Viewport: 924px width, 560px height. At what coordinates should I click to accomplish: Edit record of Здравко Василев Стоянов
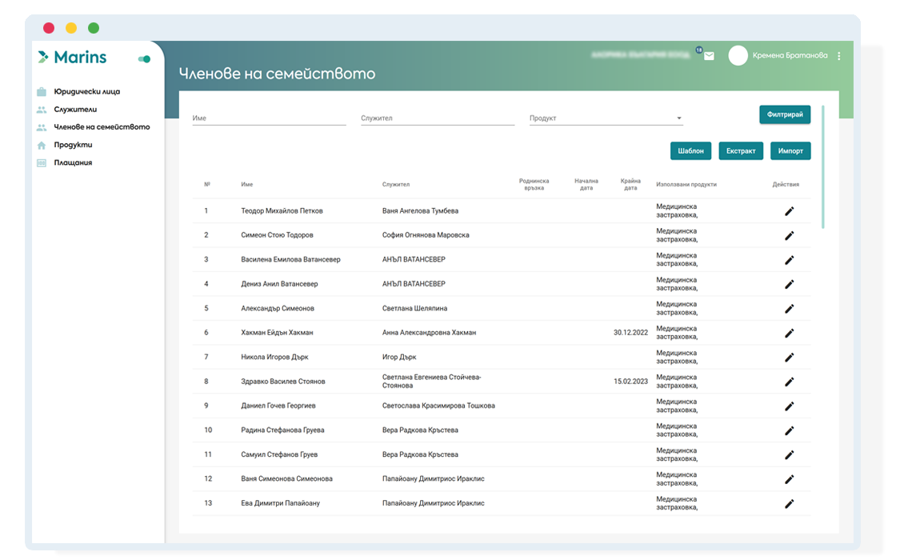coord(789,382)
